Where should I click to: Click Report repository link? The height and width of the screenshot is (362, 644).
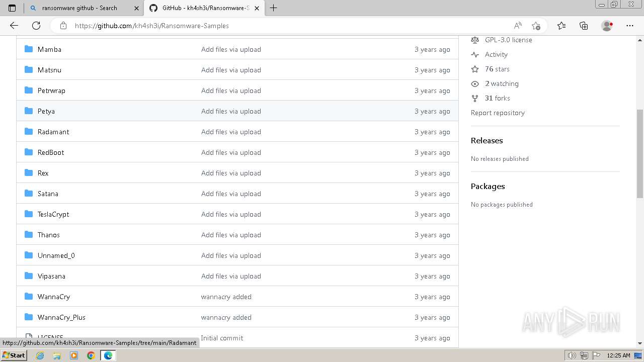[498, 113]
